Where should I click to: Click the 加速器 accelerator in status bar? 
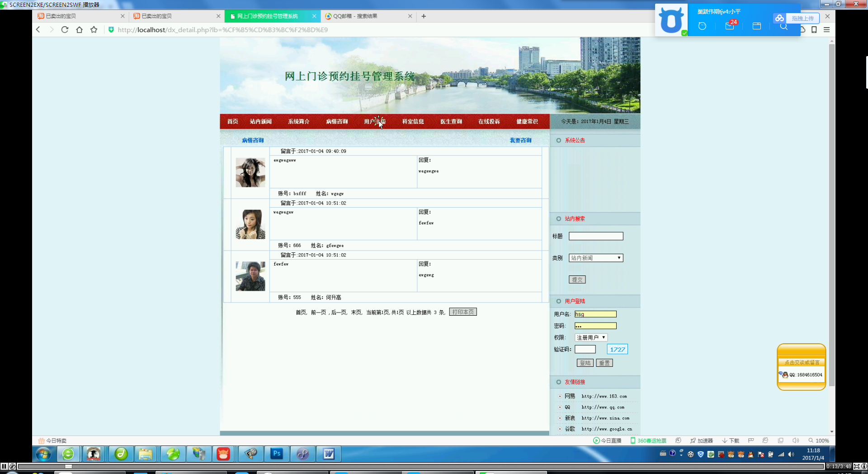[701, 441]
